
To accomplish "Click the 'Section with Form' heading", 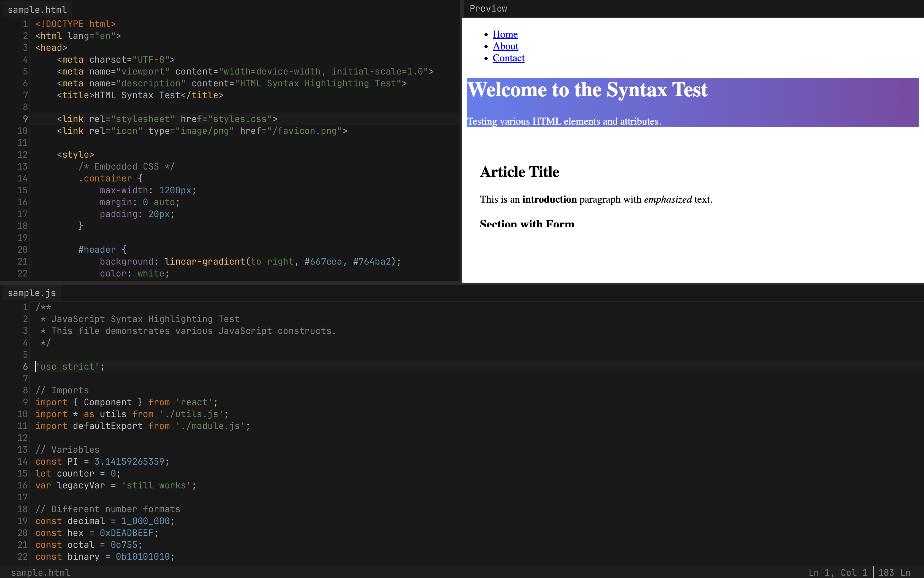I will tap(527, 223).
